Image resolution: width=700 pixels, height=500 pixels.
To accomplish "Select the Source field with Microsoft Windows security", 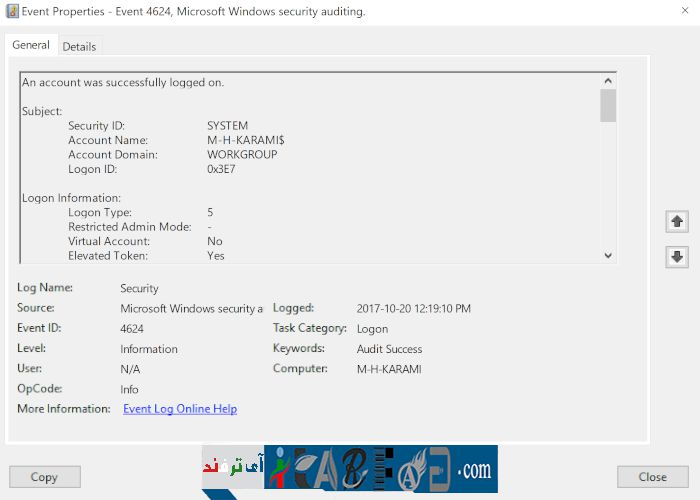I will (191, 309).
